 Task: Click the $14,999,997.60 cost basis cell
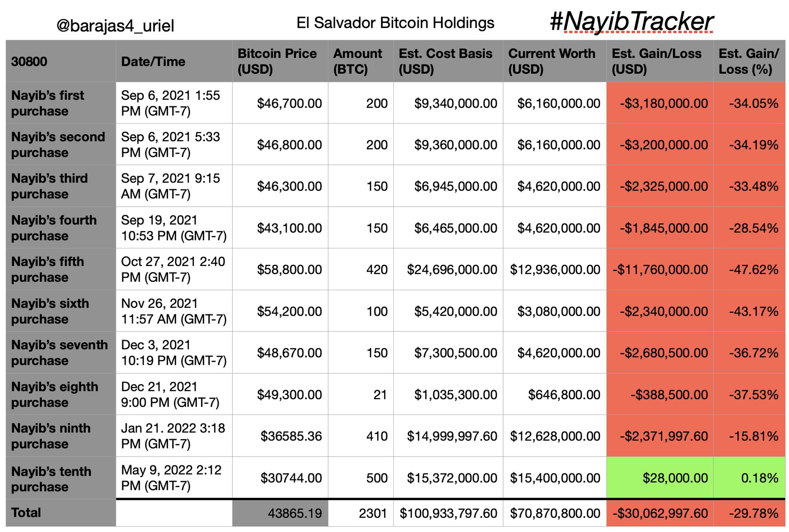point(452,436)
